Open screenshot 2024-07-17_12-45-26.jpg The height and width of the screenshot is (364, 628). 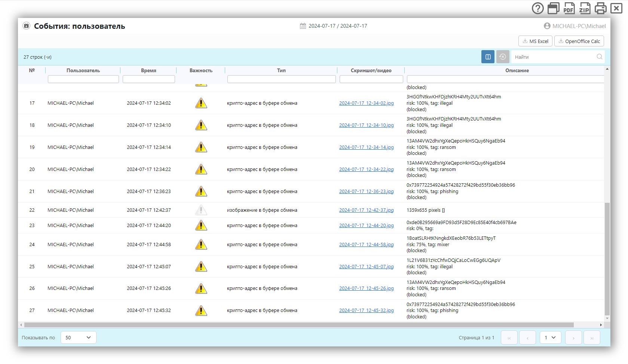click(367, 288)
